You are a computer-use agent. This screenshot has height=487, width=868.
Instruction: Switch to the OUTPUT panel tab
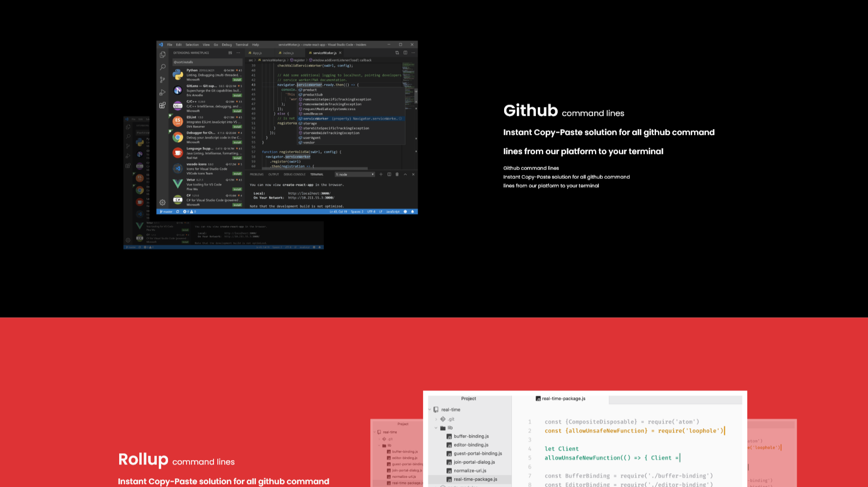pyautogui.click(x=274, y=174)
